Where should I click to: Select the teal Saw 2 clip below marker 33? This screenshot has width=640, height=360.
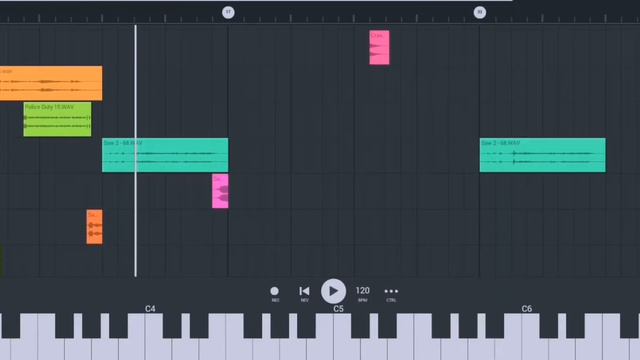[542, 155]
